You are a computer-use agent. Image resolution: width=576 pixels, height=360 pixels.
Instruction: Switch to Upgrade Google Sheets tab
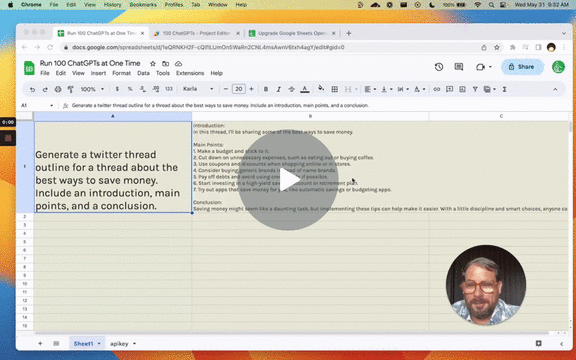pos(292,33)
